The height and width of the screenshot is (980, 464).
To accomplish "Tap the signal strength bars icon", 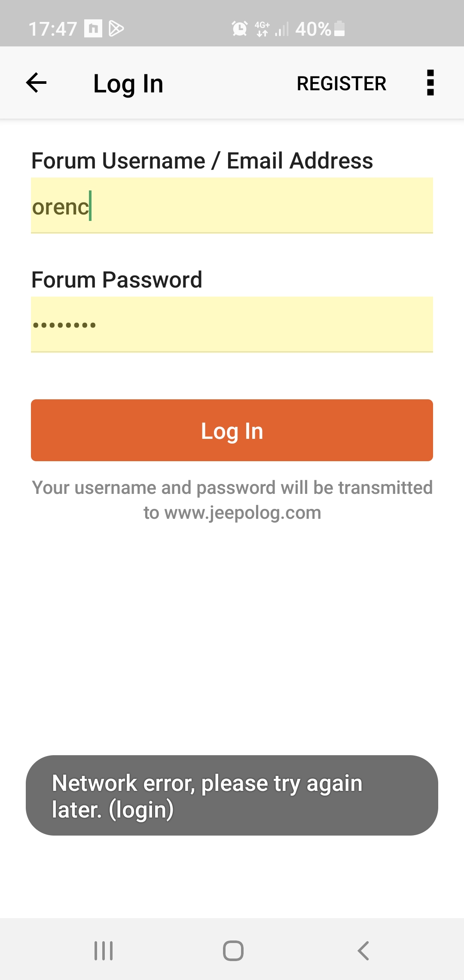I will [282, 30].
